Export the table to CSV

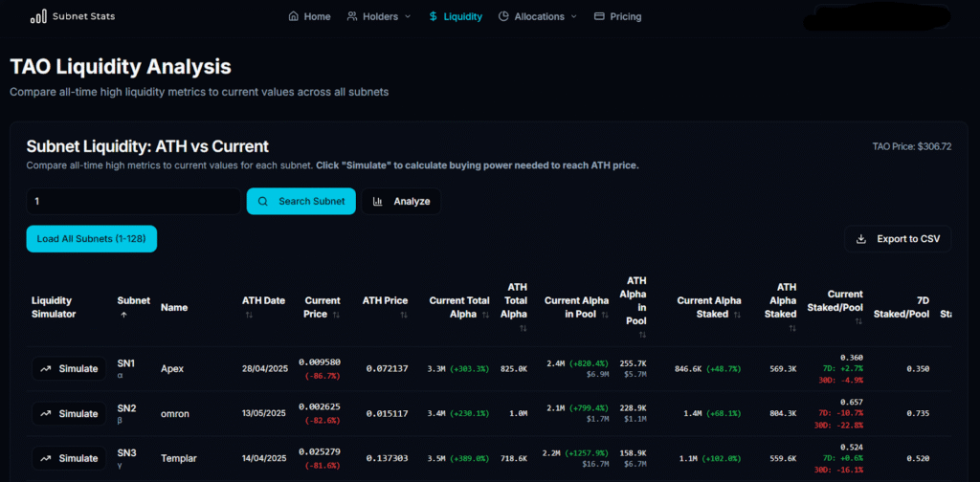coord(898,239)
